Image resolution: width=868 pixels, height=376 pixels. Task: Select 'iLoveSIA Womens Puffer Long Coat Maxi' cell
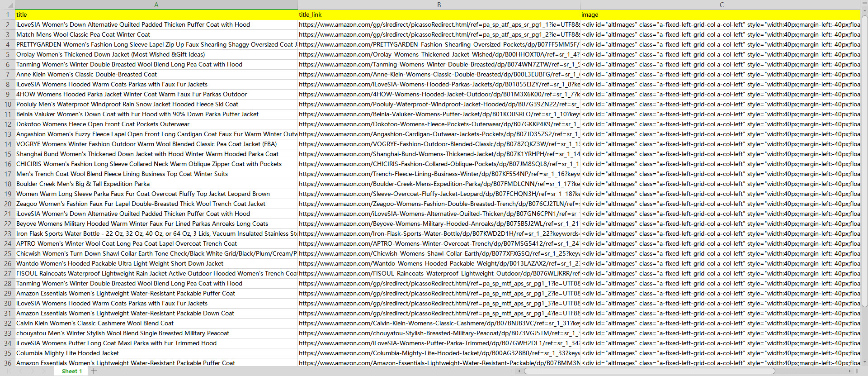point(156,343)
